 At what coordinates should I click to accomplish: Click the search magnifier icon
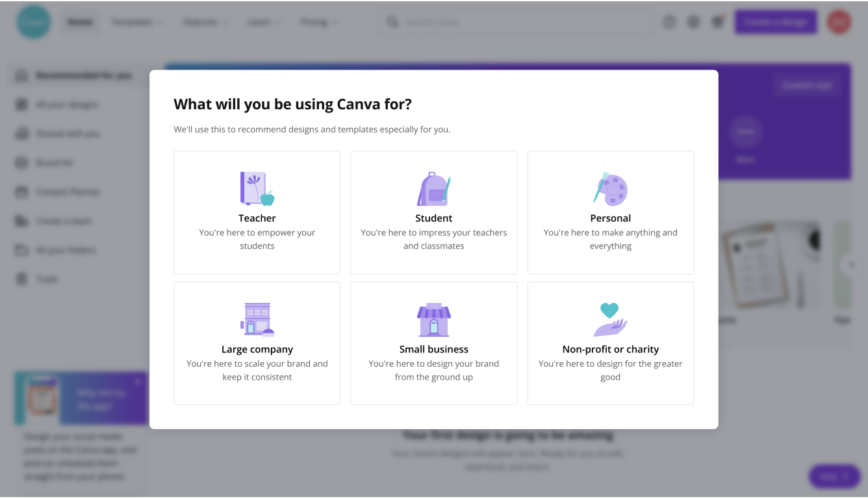(x=392, y=22)
